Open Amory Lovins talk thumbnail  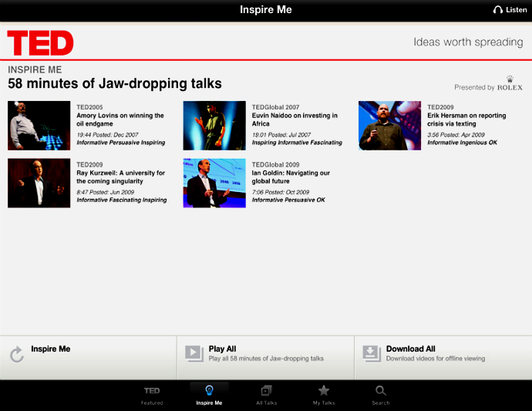tap(39, 125)
